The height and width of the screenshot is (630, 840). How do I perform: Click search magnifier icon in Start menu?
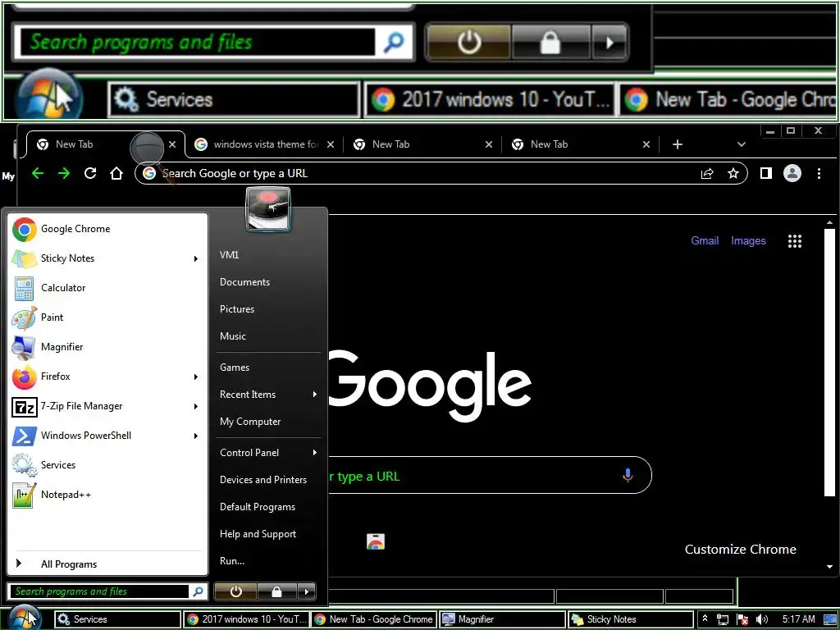point(198,591)
